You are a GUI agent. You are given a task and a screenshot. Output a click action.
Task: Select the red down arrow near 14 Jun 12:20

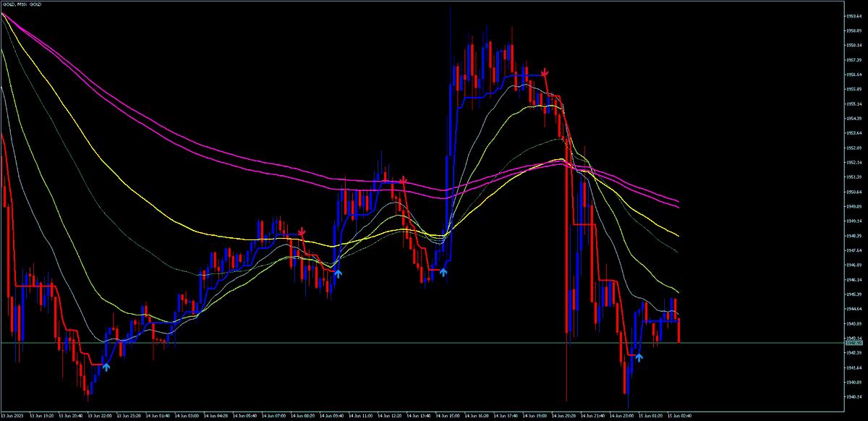click(x=404, y=180)
